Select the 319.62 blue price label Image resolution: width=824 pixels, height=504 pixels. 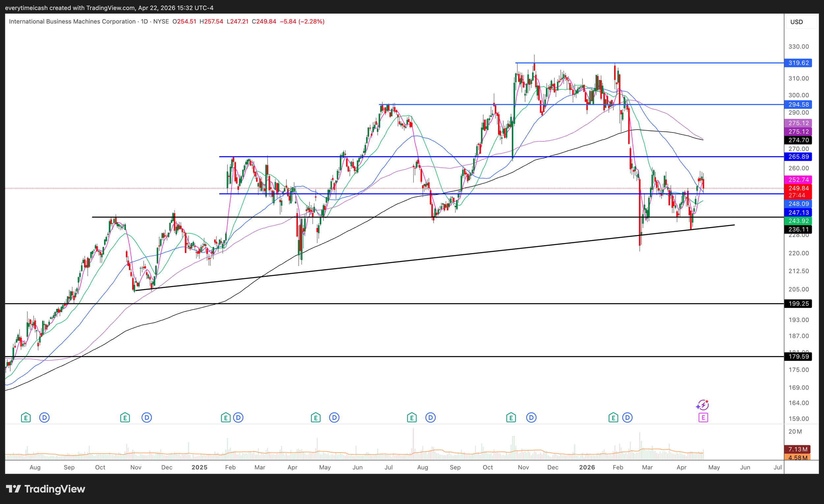pos(798,63)
